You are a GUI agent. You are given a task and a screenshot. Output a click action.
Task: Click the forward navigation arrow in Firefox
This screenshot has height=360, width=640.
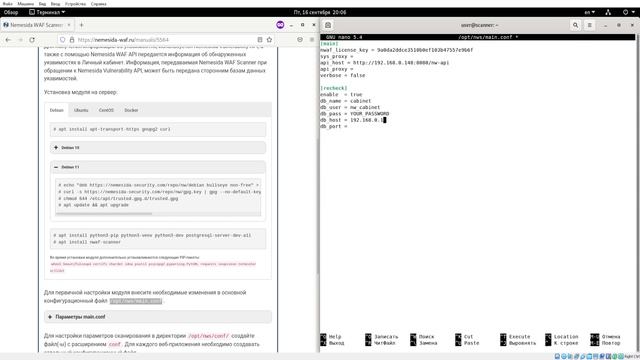click(x=20, y=40)
